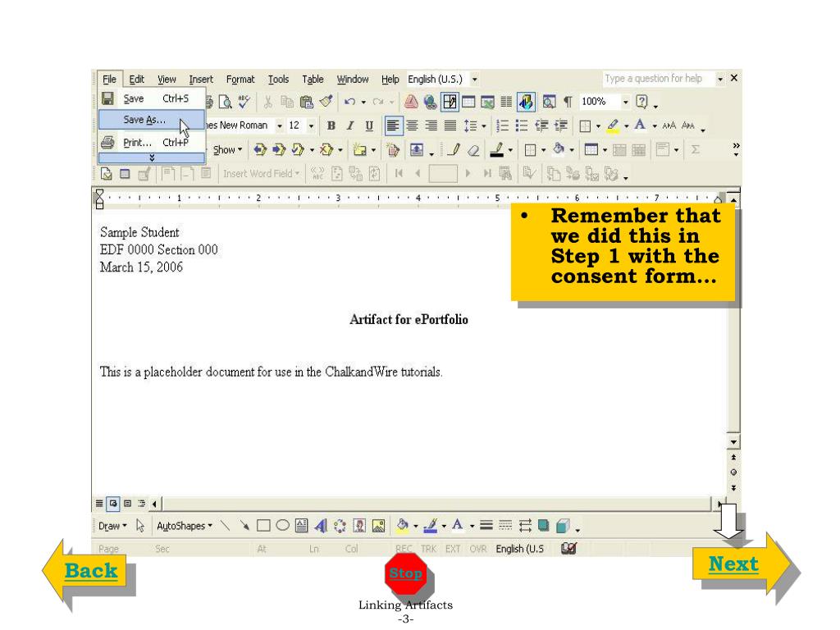840x630 pixels.
Task: Open the font name dropdown
Action: tap(279, 126)
